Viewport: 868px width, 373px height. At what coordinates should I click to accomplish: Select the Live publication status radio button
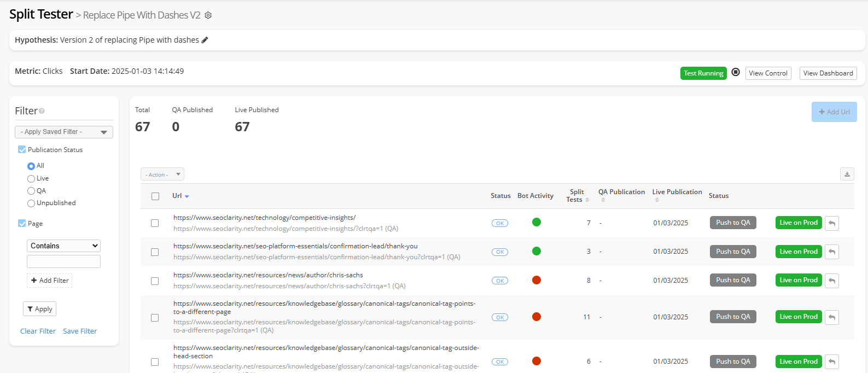click(x=31, y=179)
